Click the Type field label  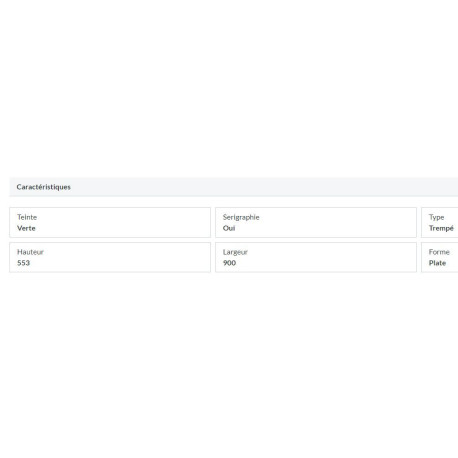[436, 217]
